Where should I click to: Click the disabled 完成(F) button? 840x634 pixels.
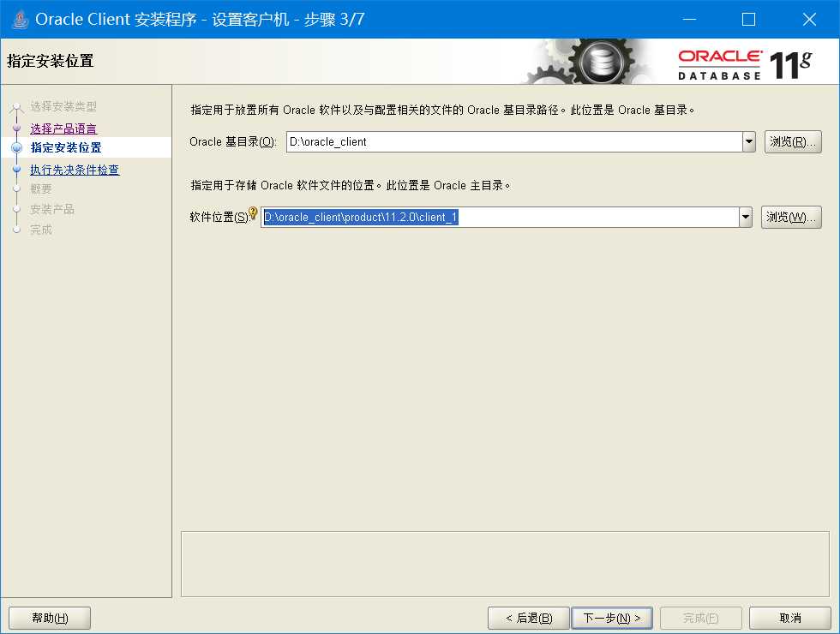click(701, 618)
